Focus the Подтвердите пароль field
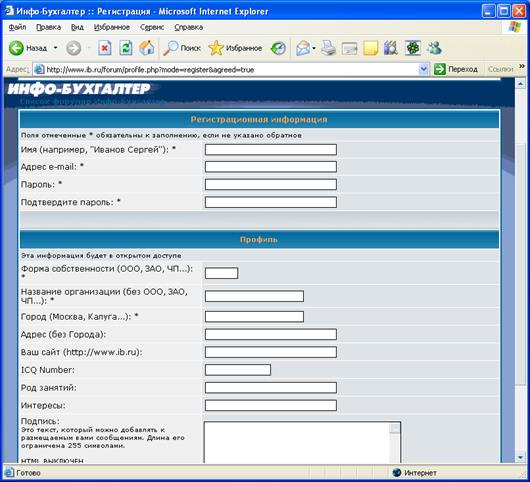The height and width of the screenshot is (482, 530). [271, 202]
